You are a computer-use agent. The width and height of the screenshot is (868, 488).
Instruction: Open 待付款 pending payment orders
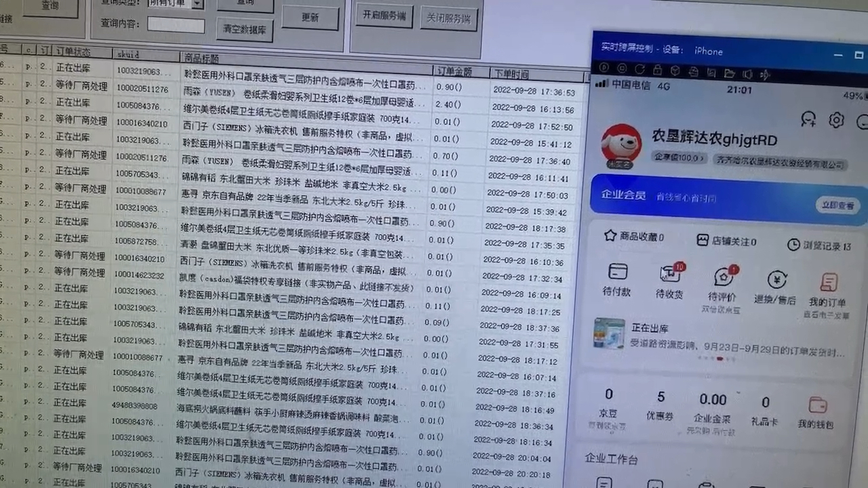click(617, 280)
